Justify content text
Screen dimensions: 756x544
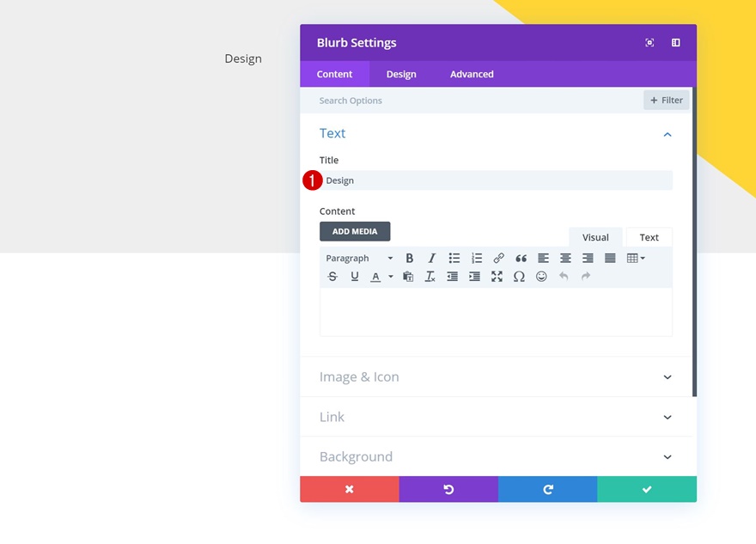pyautogui.click(x=610, y=259)
